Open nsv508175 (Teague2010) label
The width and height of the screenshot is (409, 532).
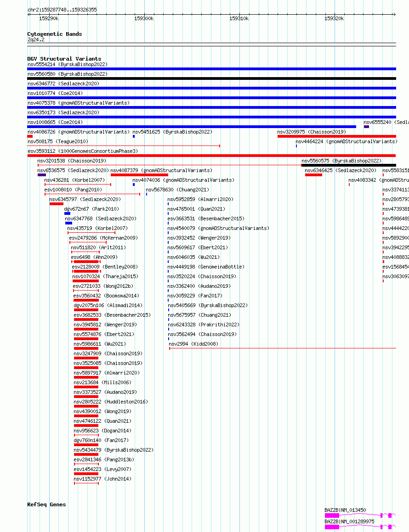coord(58,141)
